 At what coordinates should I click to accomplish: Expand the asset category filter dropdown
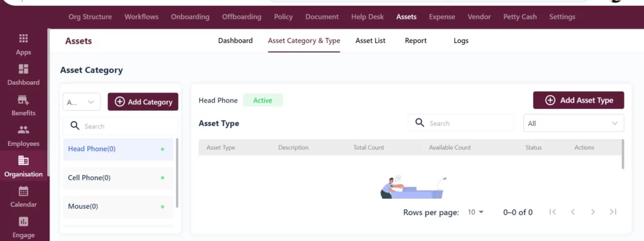(x=81, y=102)
